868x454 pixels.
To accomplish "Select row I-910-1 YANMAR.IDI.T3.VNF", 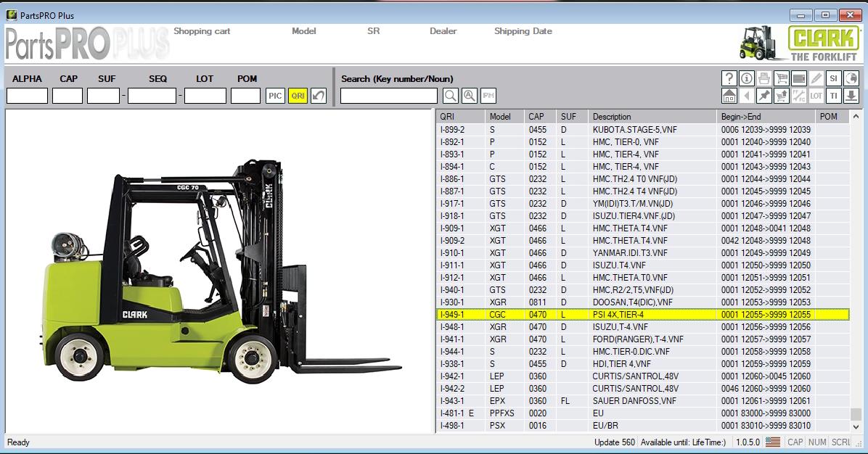I will [643, 252].
